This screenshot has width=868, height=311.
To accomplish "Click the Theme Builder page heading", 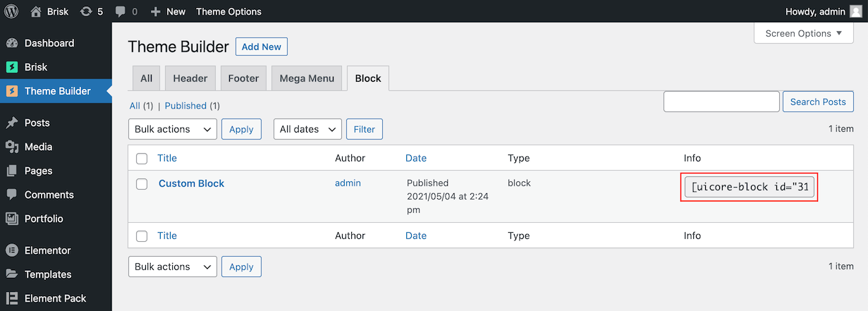I will 178,47.
